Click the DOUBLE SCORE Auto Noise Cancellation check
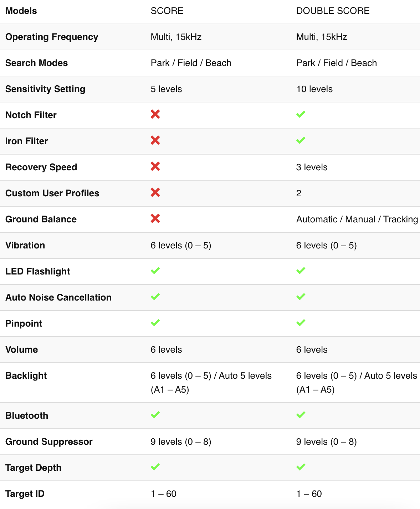Image resolution: width=420 pixels, height=509 pixels. 301,297
